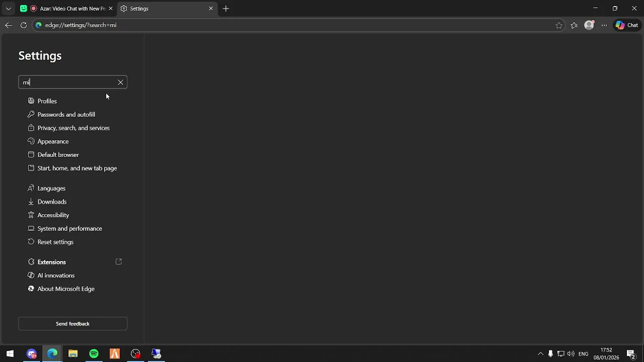Viewport: 644px width, 362px height.
Task: Click the Extensions external link icon
Action: (x=119, y=261)
